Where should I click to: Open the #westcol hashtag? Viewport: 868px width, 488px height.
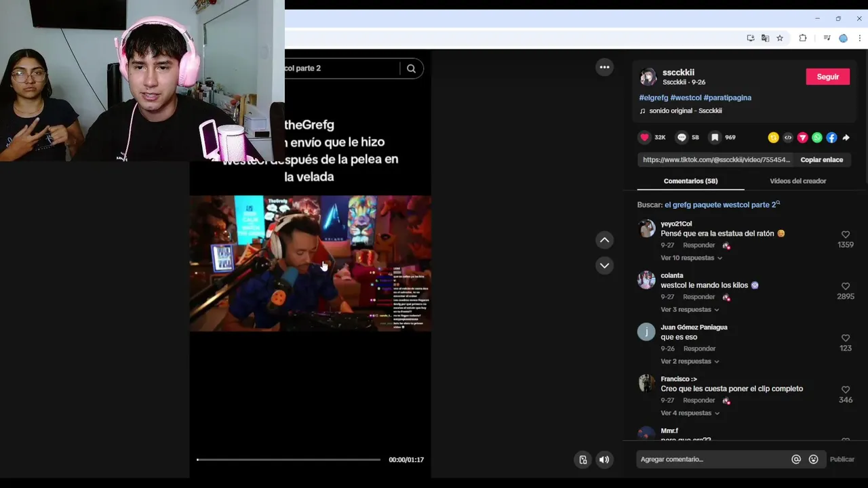[686, 98]
